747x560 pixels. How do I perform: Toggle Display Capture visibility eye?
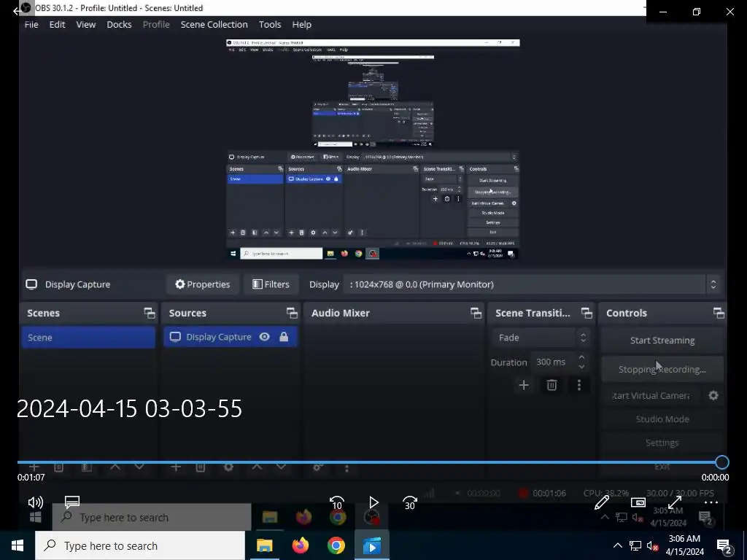[x=264, y=337]
